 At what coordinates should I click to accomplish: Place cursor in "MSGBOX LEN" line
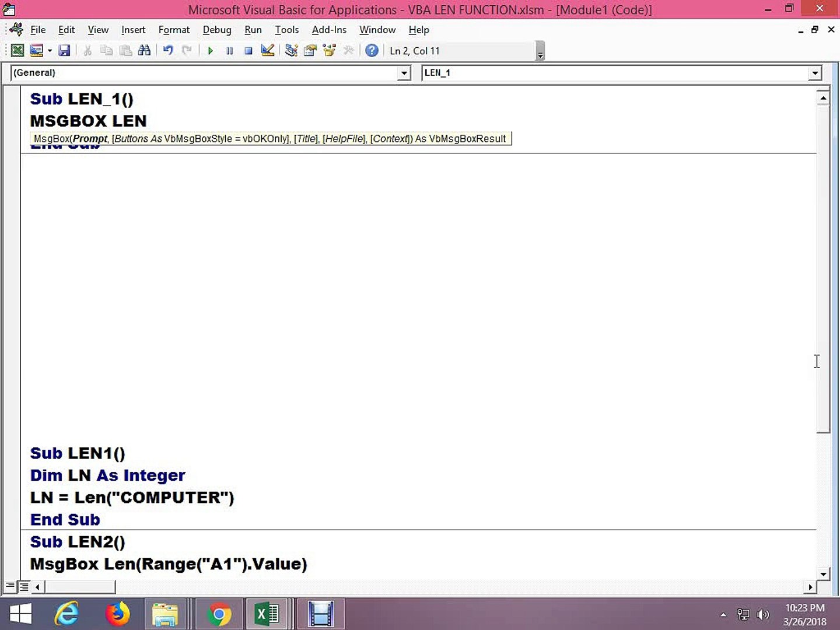point(88,121)
